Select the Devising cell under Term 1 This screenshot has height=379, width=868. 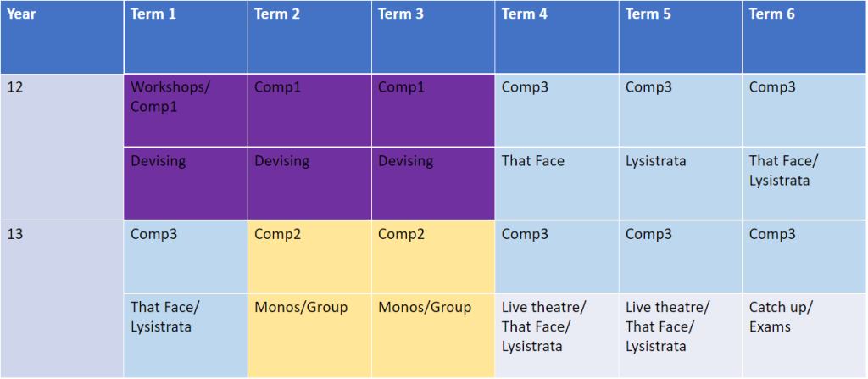(x=186, y=183)
